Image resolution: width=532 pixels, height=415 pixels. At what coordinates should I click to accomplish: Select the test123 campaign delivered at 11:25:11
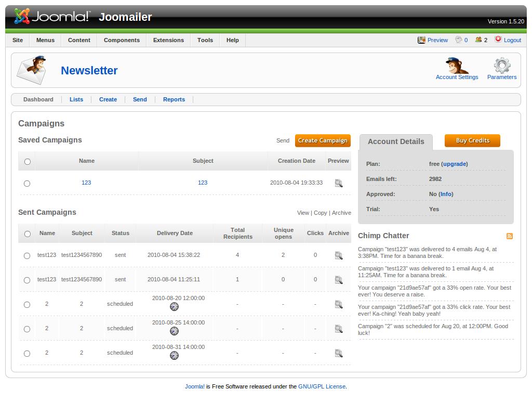pyautogui.click(x=27, y=280)
